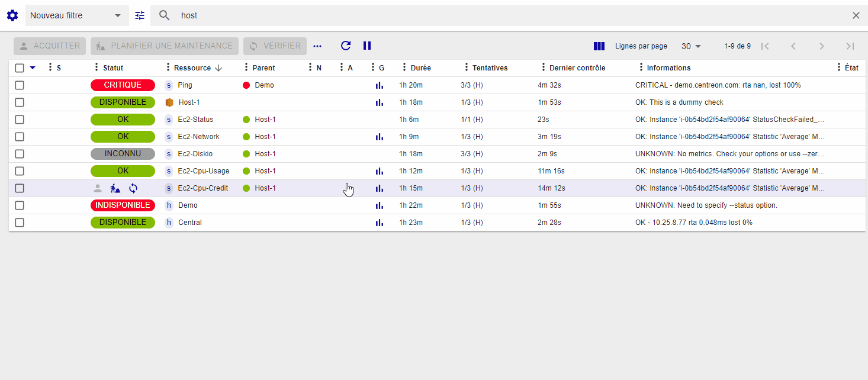Sort by the Statut column header

(113, 68)
